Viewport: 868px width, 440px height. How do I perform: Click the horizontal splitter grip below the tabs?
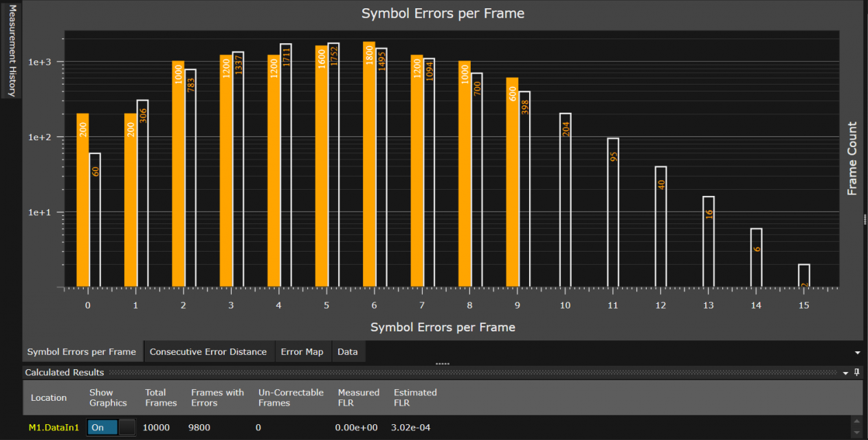(442, 364)
